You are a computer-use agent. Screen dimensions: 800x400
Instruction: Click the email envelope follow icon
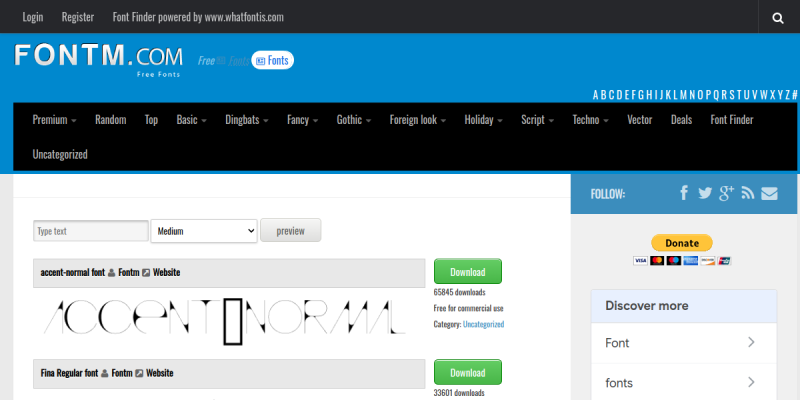click(769, 193)
